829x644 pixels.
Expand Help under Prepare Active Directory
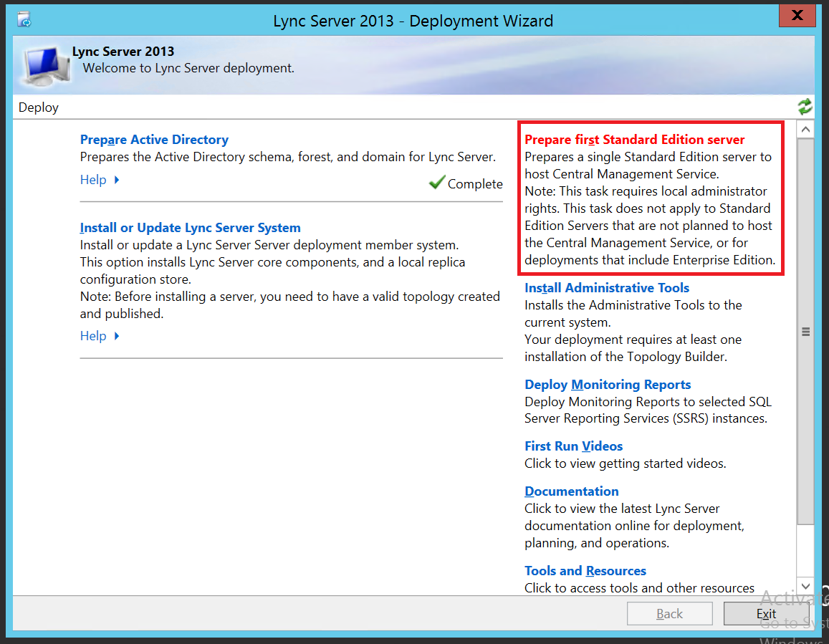tap(100, 180)
